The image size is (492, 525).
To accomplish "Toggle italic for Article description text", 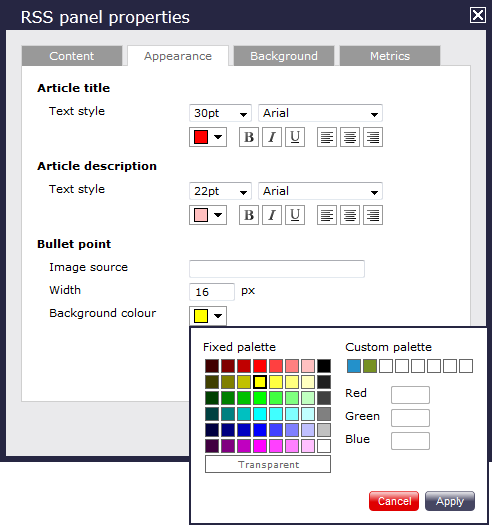I will coord(272,215).
